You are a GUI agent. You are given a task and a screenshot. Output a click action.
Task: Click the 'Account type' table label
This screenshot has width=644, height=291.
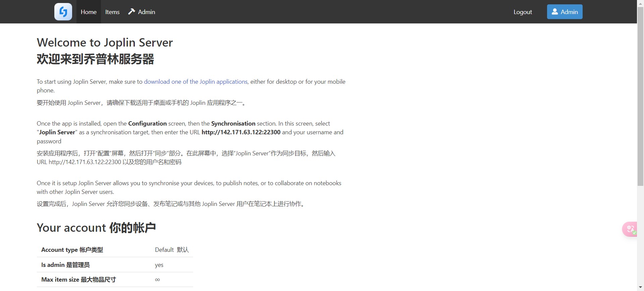tap(72, 250)
